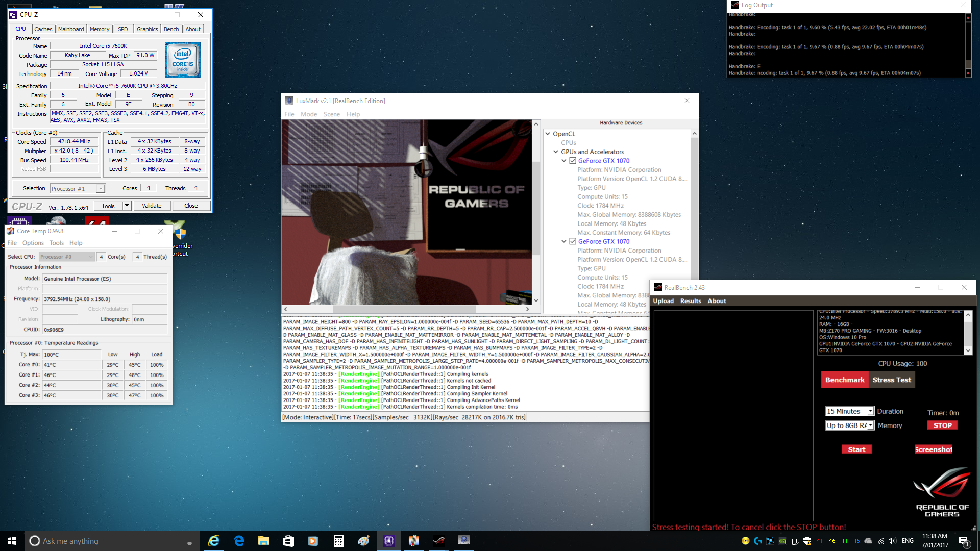
Task: Click the gold disc tray icon
Action: click(746, 541)
